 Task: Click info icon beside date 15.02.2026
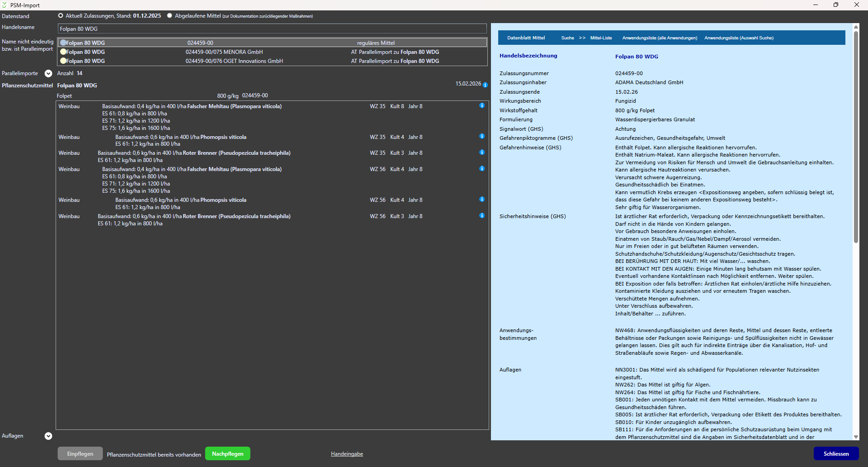point(485,85)
